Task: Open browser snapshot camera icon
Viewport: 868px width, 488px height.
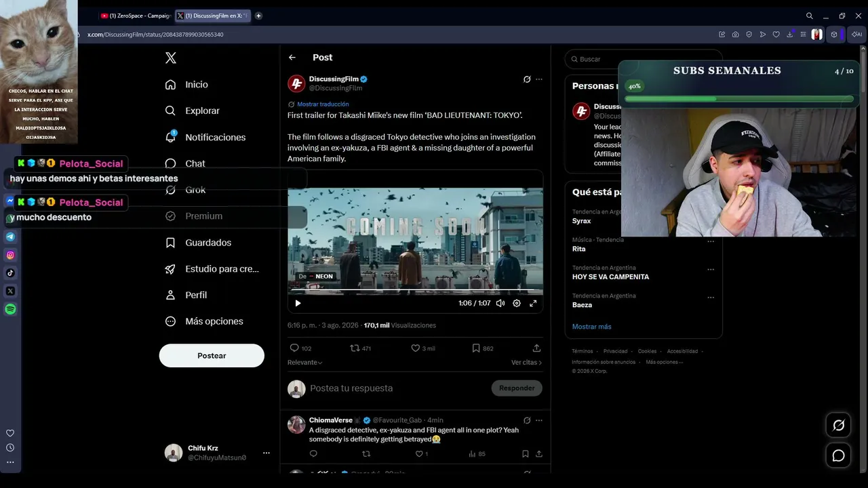Action: pyautogui.click(x=736, y=35)
